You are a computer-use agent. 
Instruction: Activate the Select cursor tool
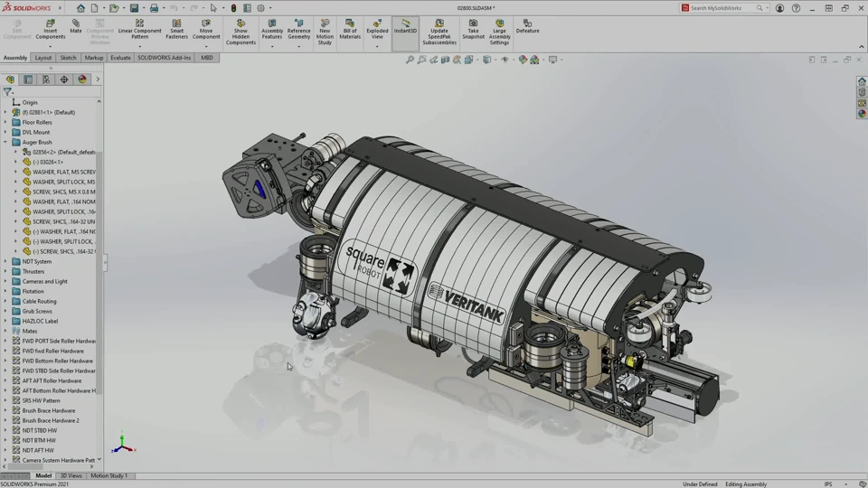(x=213, y=8)
